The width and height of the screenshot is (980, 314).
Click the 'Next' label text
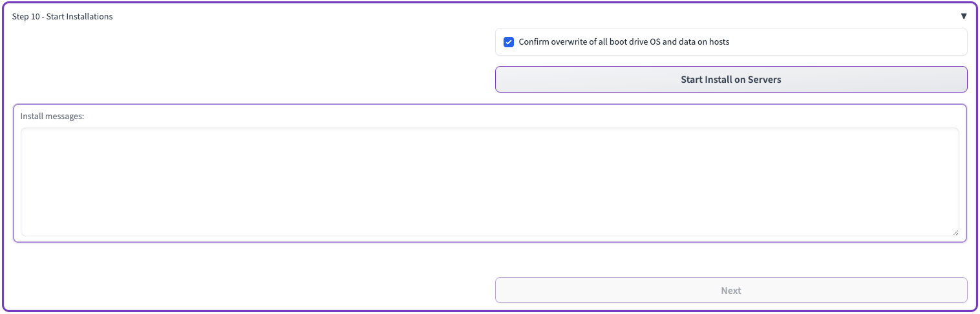click(x=731, y=291)
